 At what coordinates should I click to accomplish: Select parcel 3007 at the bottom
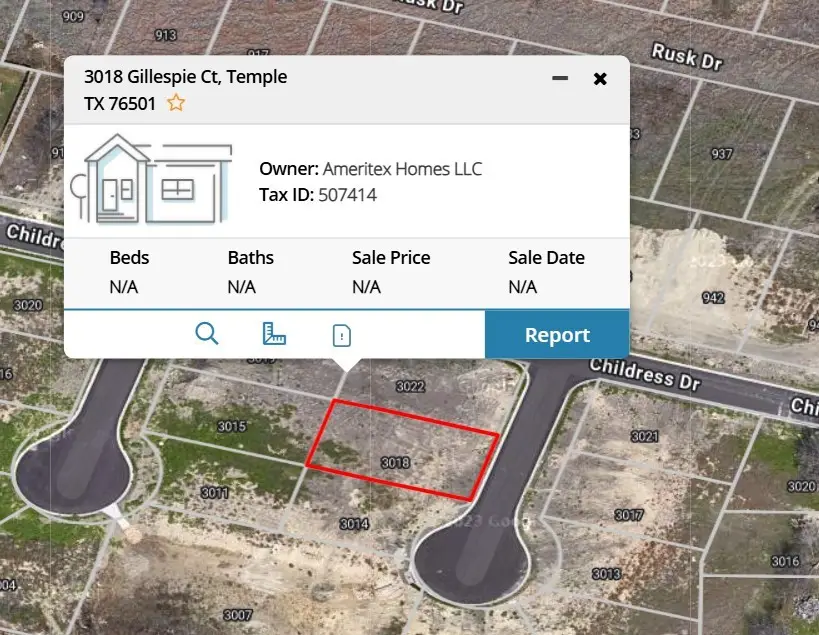pyautogui.click(x=238, y=613)
